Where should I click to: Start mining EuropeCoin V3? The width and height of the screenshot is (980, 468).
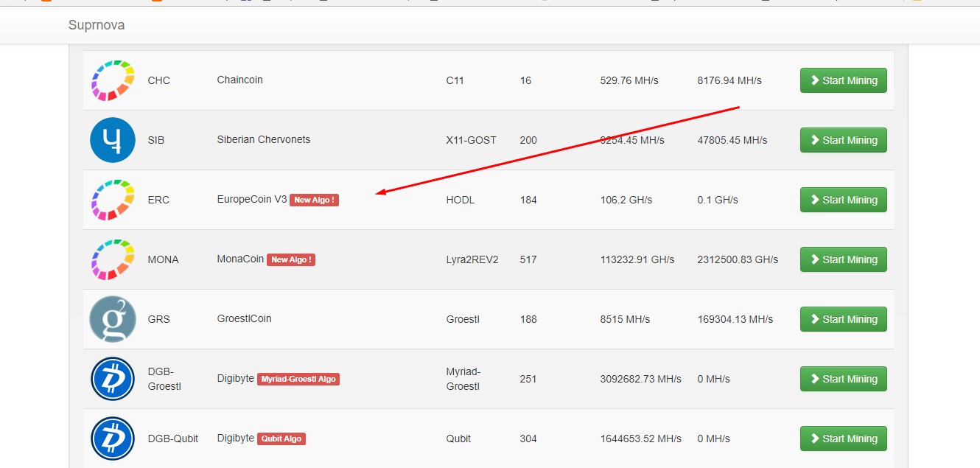point(844,200)
